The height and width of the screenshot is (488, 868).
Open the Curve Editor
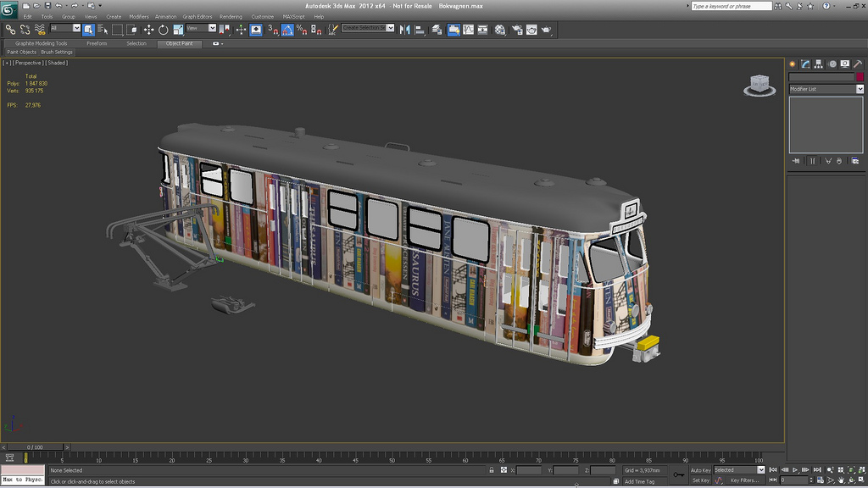468,30
